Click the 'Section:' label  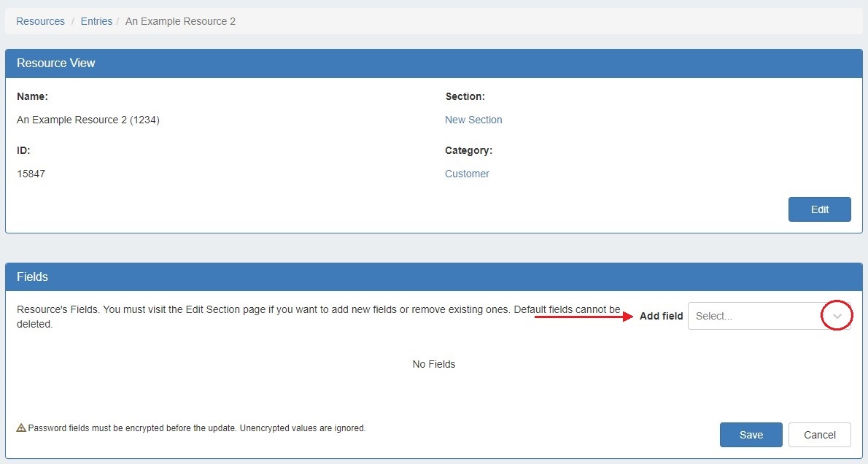coord(465,96)
